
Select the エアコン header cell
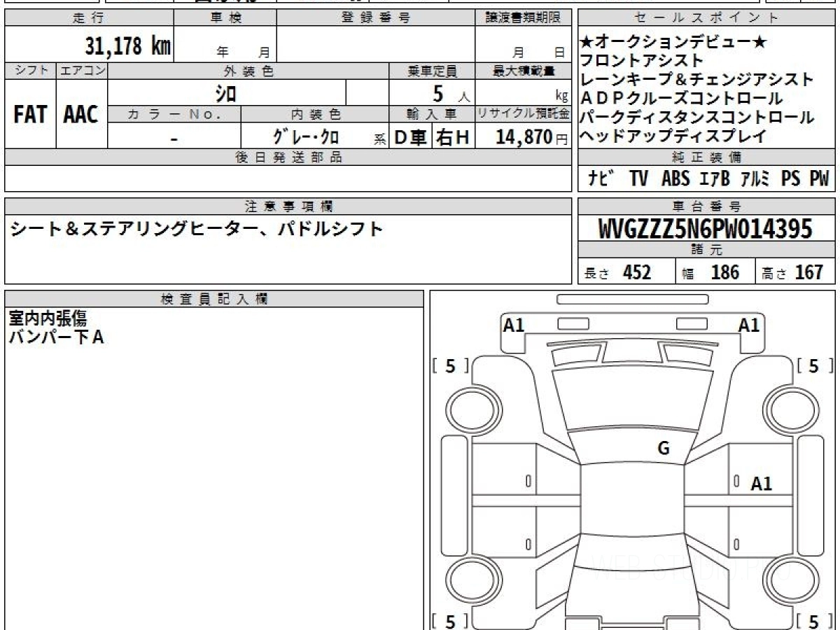(82, 71)
